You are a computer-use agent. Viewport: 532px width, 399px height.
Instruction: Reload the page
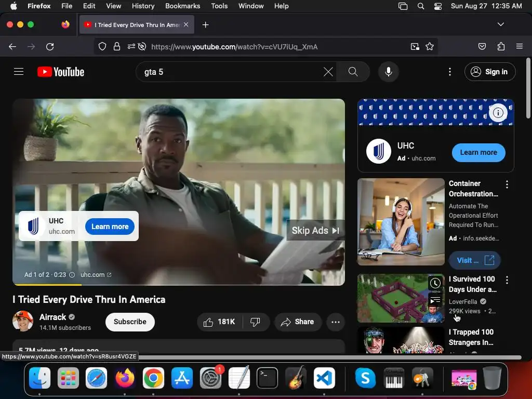pyautogui.click(x=50, y=46)
